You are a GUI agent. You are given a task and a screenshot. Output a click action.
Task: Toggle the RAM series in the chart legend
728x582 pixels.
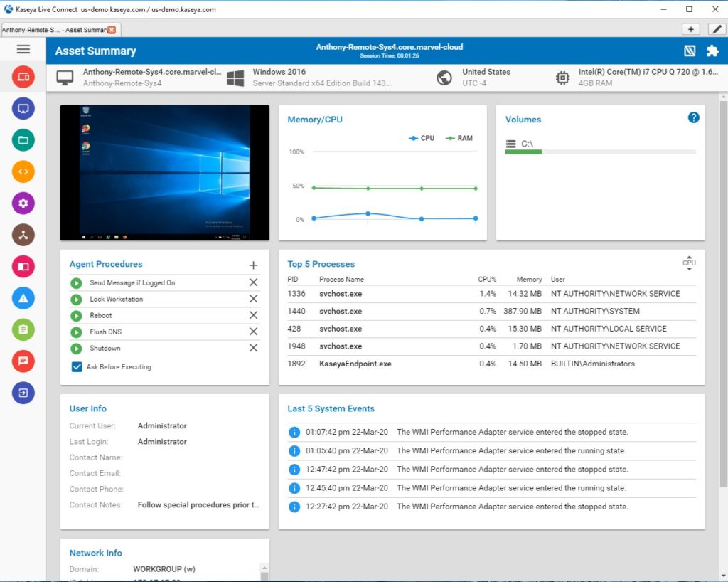459,138
